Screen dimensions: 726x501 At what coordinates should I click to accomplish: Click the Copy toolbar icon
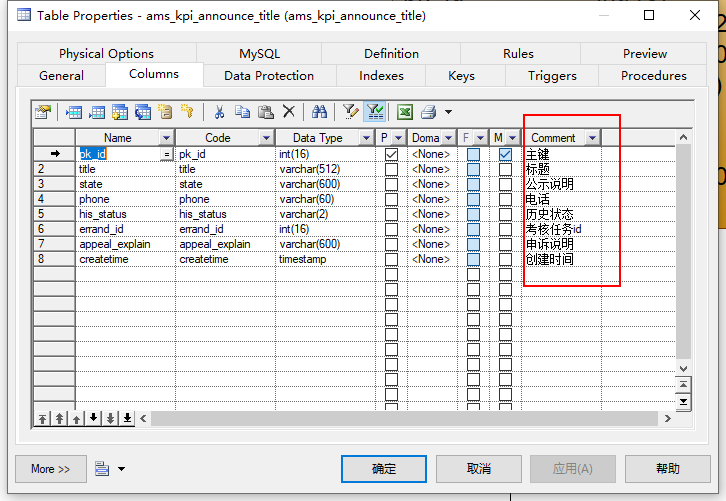242,112
